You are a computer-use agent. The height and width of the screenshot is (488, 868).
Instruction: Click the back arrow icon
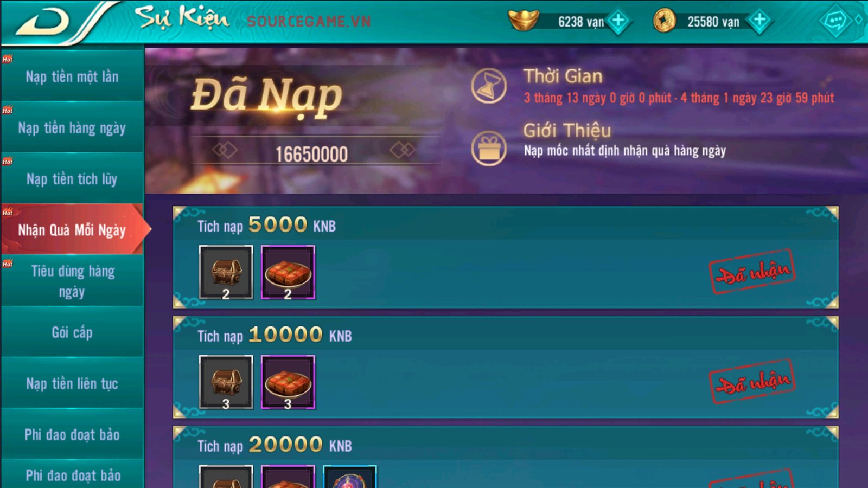click(43, 22)
